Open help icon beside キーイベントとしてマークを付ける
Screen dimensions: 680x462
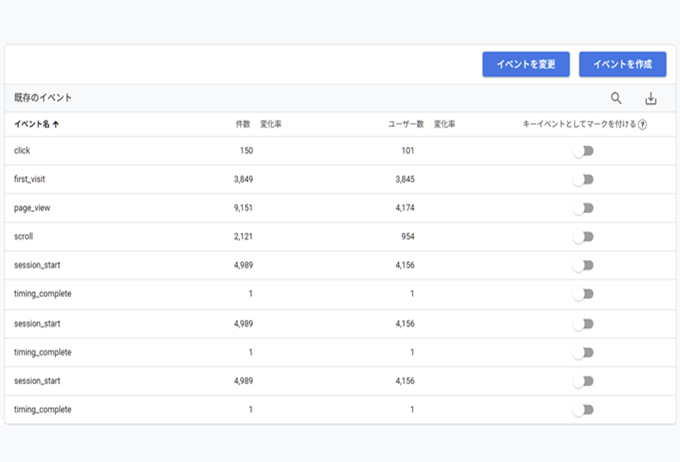(642, 125)
